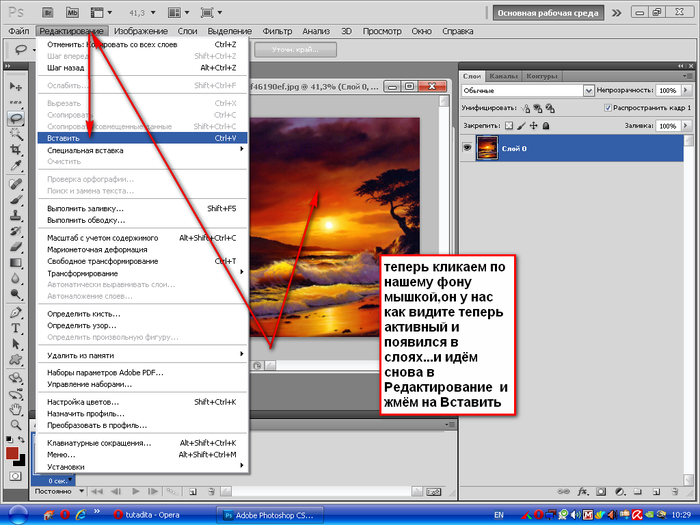The width and height of the screenshot is (700, 525).
Task: Switch to the Контуры tab
Action: (541, 76)
